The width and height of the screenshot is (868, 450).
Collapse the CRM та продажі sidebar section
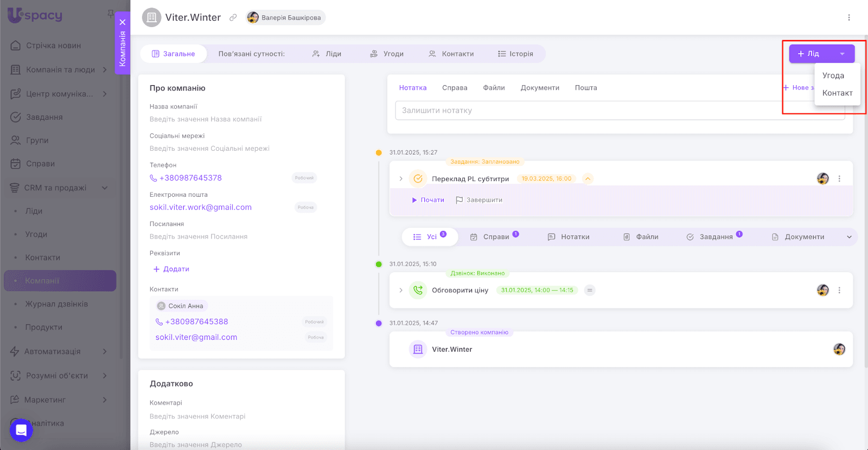point(105,188)
